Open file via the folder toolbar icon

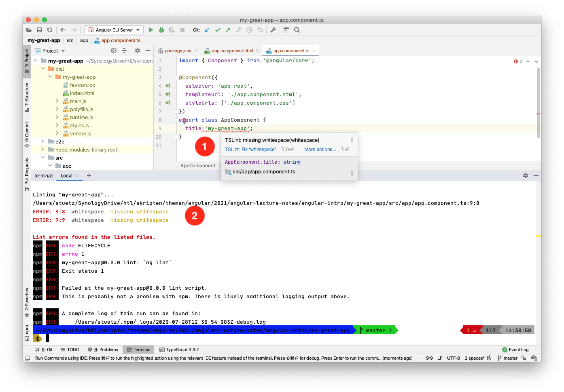click(x=29, y=30)
